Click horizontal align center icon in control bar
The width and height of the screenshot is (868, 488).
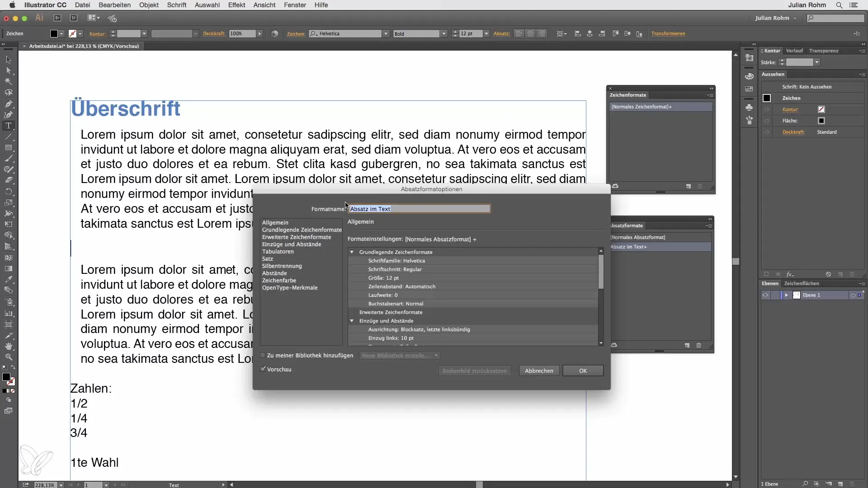(590, 34)
